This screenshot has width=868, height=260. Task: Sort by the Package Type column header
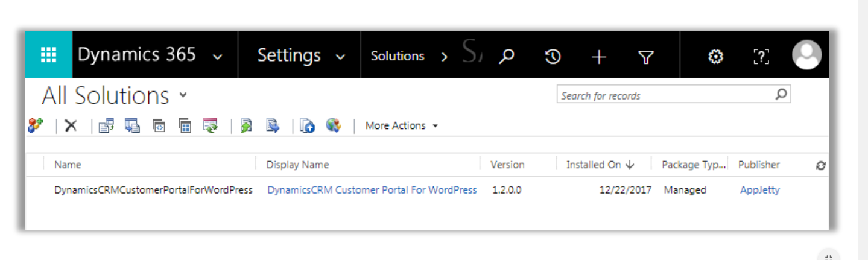694,165
